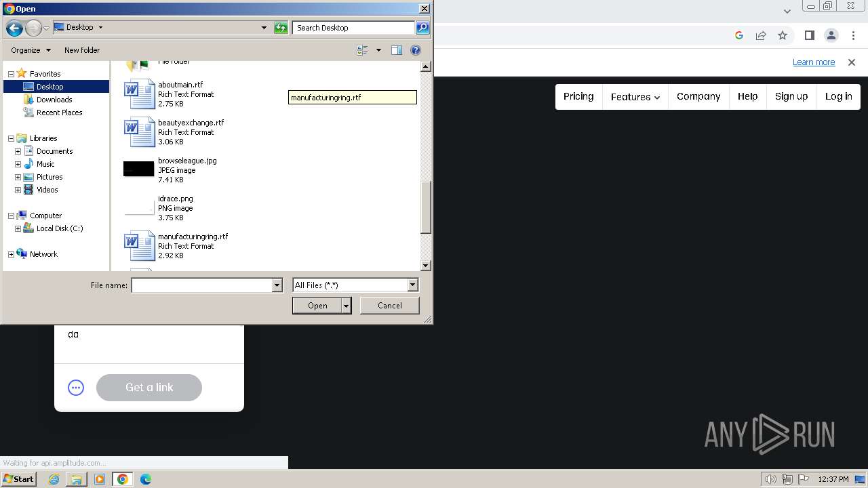
Task: Click the Get a link button
Action: point(149,388)
